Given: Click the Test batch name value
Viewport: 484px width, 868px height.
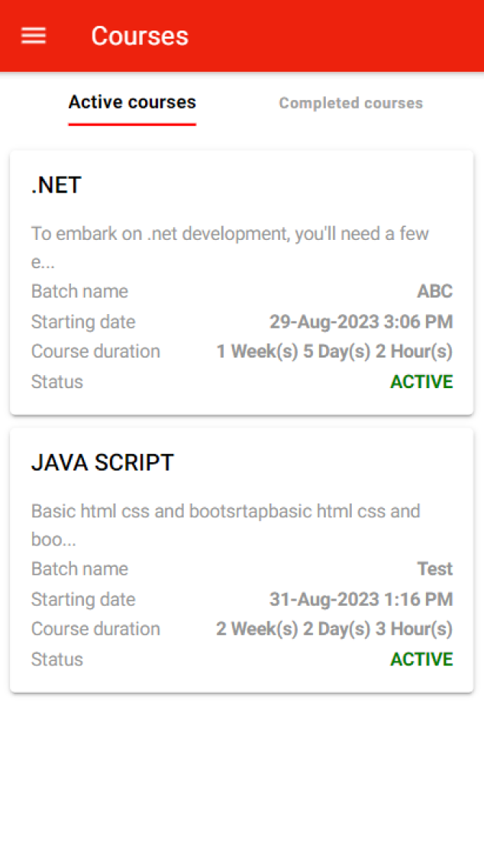Looking at the screenshot, I should 434,568.
